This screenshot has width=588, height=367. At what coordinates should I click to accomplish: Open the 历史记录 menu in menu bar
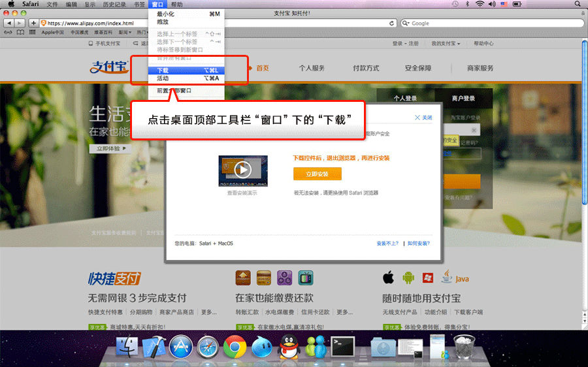coord(113,4)
